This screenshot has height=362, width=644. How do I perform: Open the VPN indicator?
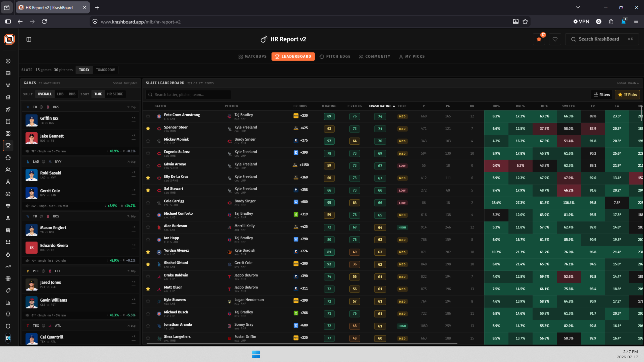click(581, 22)
